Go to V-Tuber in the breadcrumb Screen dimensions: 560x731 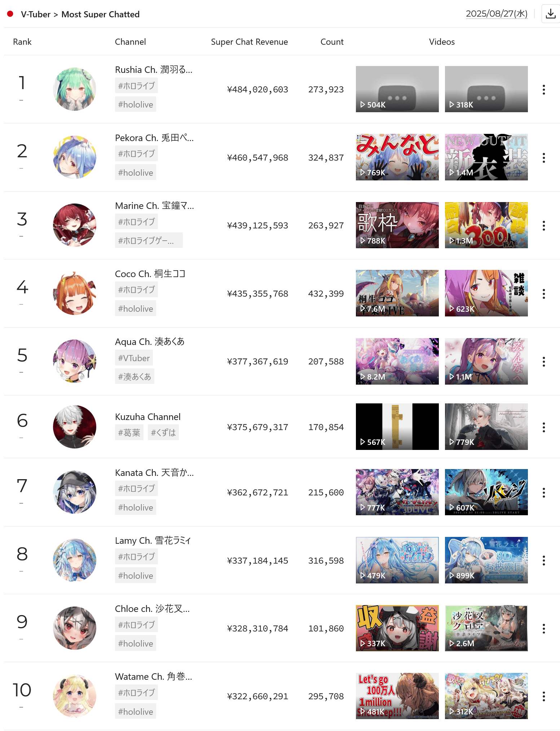[35, 14]
